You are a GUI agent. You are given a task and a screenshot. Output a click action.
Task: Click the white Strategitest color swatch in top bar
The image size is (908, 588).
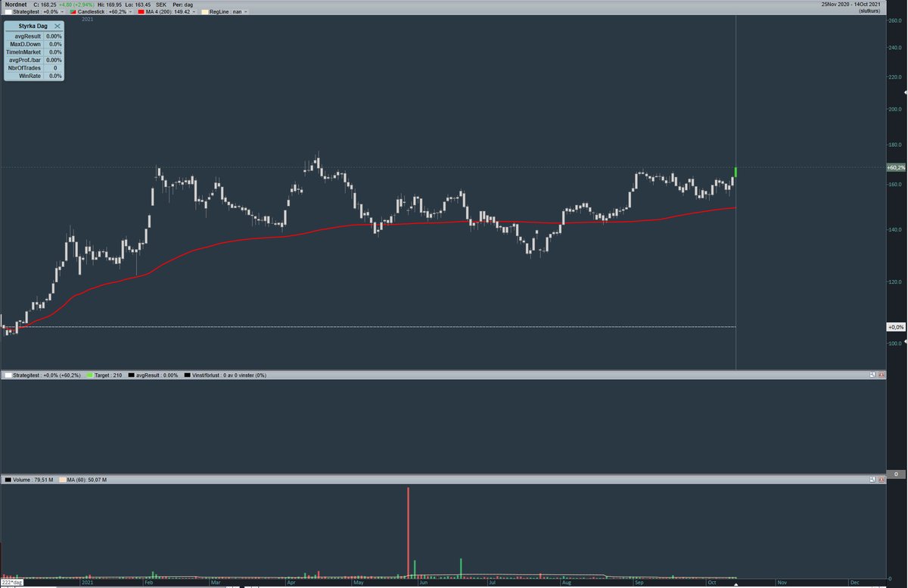(x=8, y=13)
